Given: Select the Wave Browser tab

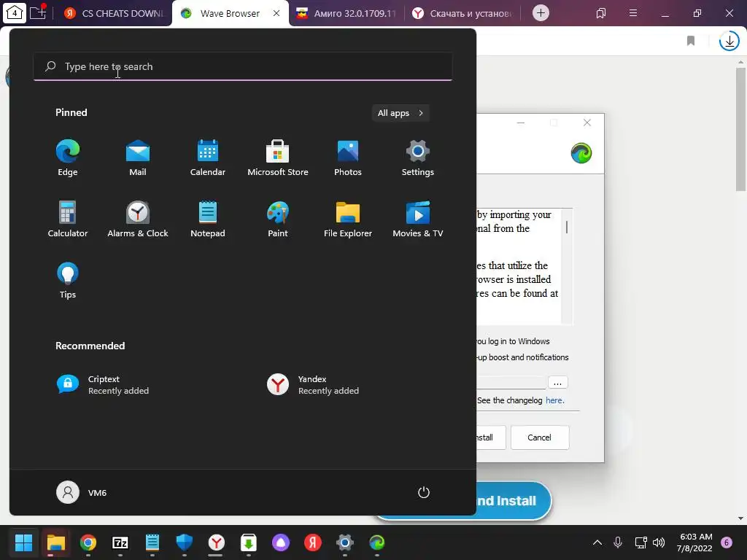Looking at the screenshot, I should [x=230, y=13].
